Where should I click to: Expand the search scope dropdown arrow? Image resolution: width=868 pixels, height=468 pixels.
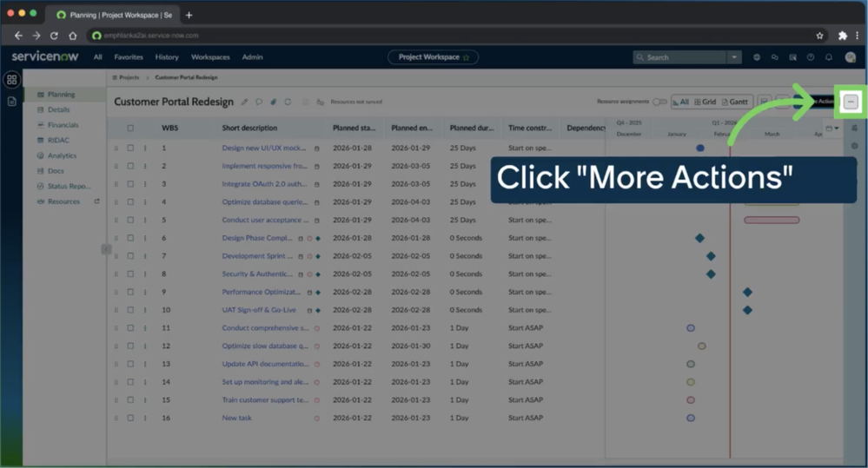734,57
